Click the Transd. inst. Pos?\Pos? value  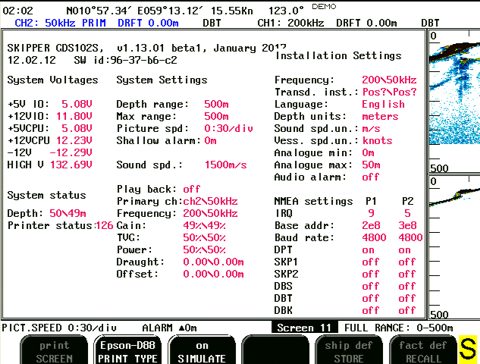click(389, 92)
